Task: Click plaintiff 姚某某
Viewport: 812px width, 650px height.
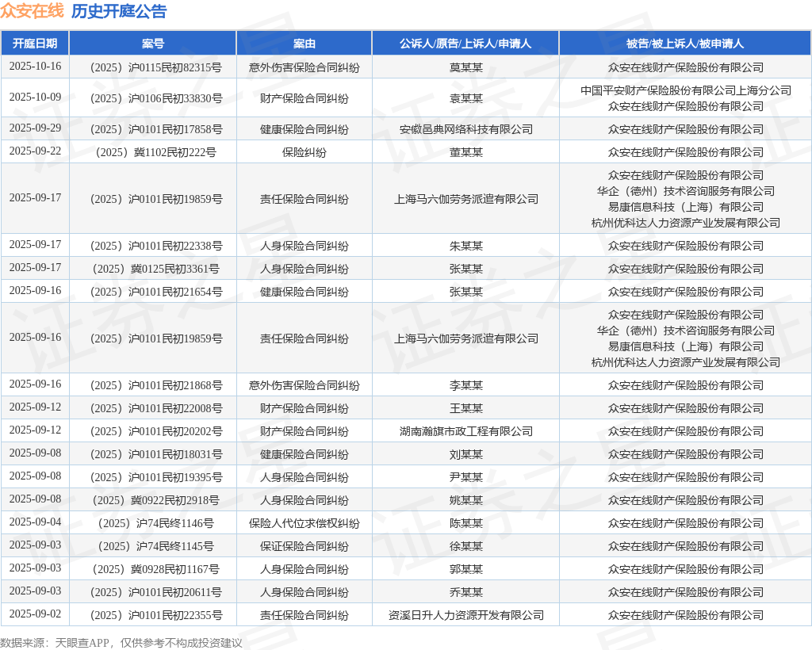Action: 466,500
